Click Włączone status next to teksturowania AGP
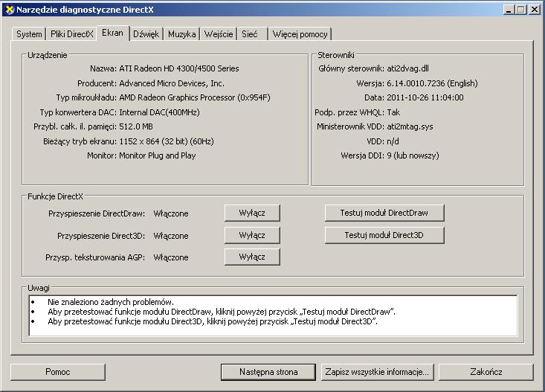545x392 pixels. pyautogui.click(x=171, y=257)
